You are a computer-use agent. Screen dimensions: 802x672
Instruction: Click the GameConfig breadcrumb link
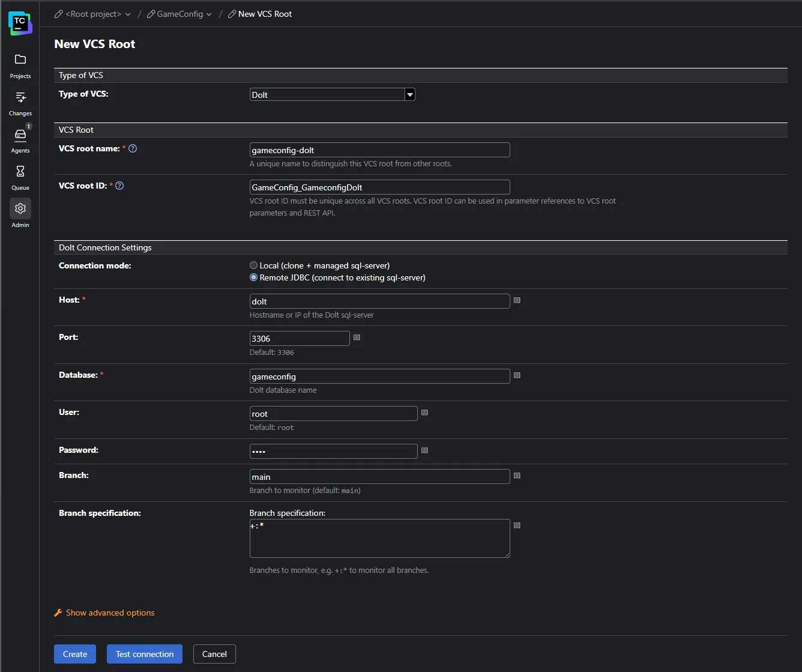click(180, 14)
